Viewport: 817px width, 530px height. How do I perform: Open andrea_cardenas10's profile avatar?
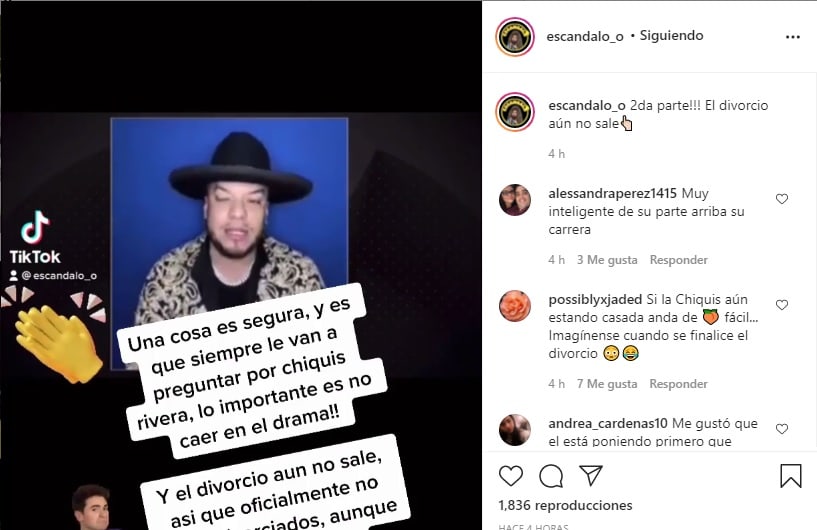click(x=515, y=430)
